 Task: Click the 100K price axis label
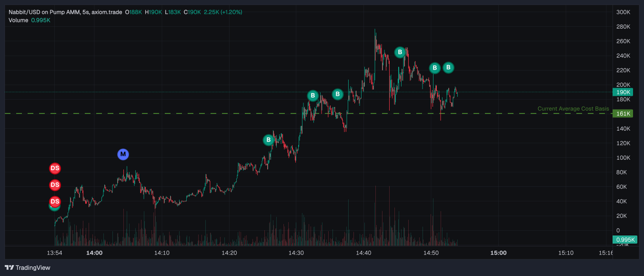coord(624,158)
